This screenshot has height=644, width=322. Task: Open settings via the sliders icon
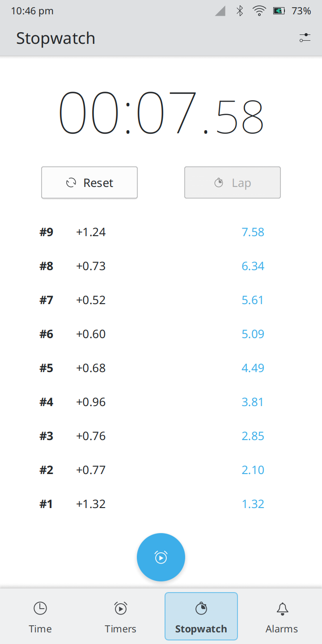[x=305, y=38]
